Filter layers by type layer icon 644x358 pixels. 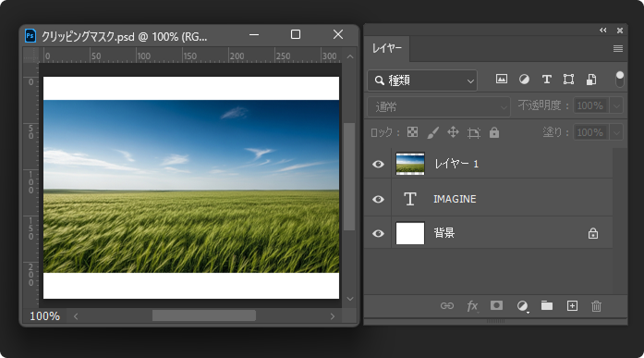click(x=546, y=79)
